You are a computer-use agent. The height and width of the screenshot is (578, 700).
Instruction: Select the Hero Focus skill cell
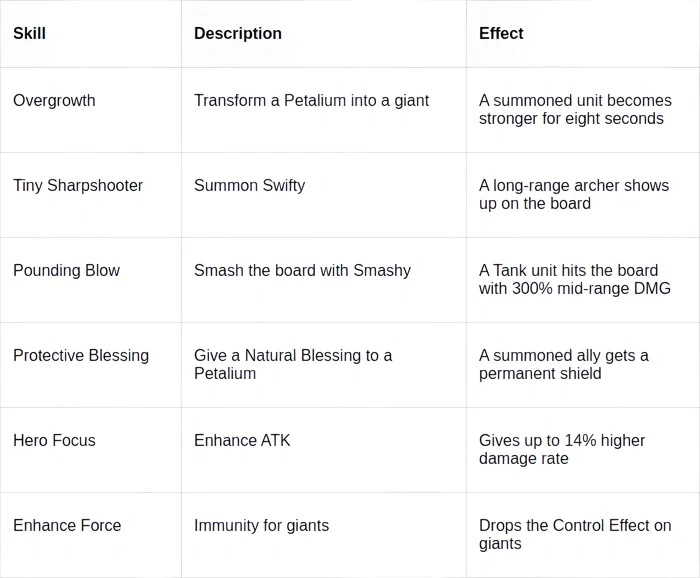pyautogui.click(x=54, y=440)
